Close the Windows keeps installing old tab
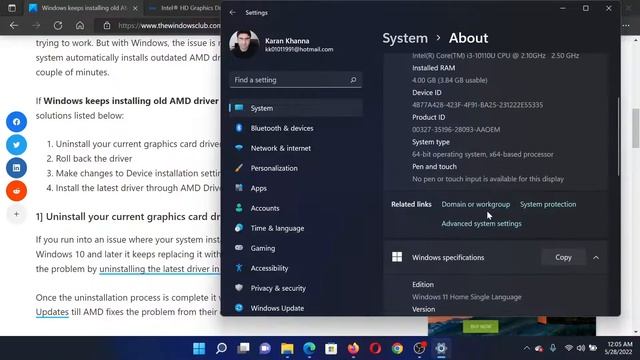Viewport: 640px width, 360px height. coord(135,8)
